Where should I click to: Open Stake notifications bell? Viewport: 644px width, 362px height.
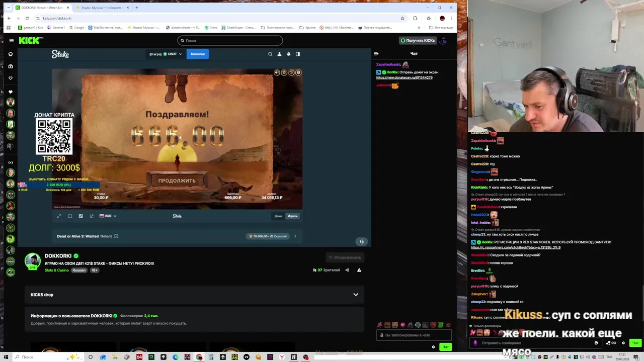[288, 54]
